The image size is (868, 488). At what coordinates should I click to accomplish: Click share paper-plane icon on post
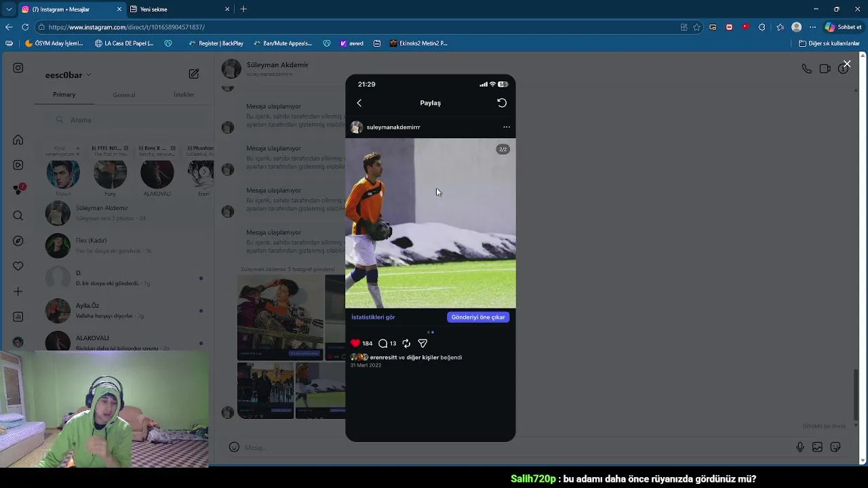(x=422, y=344)
